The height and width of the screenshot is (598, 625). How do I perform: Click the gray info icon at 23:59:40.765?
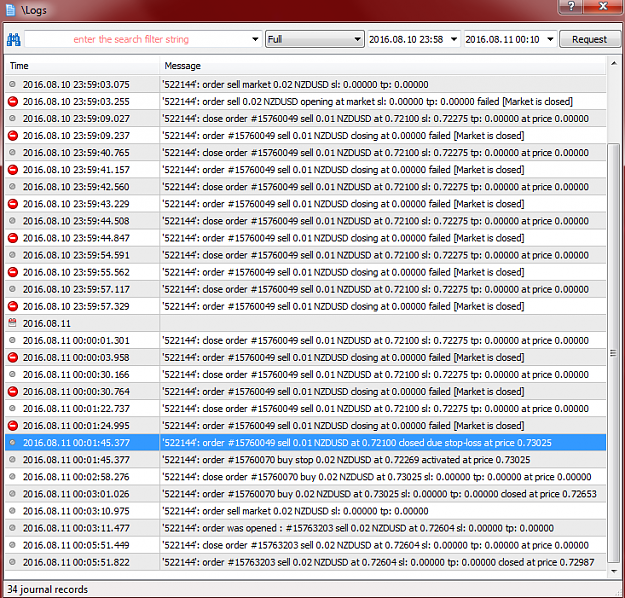[x=12, y=153]
